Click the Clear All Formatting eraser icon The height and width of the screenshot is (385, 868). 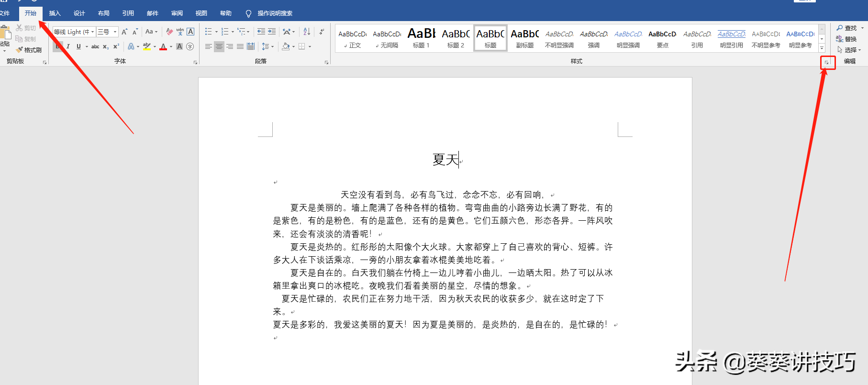point(169,32)
